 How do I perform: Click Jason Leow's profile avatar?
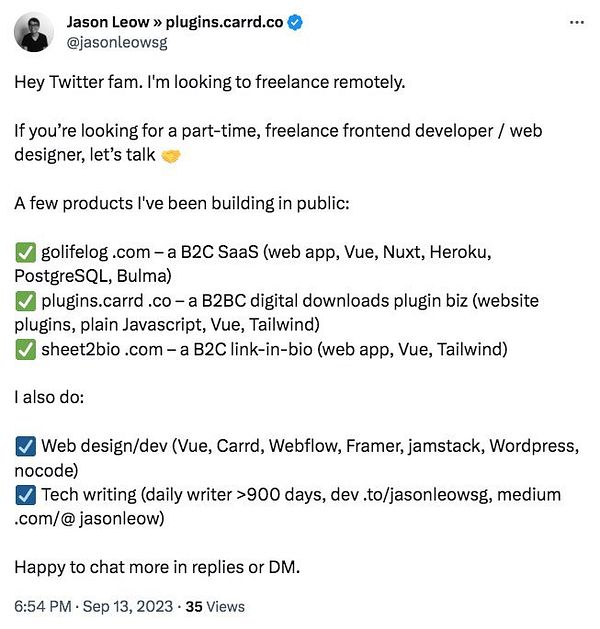34,33
